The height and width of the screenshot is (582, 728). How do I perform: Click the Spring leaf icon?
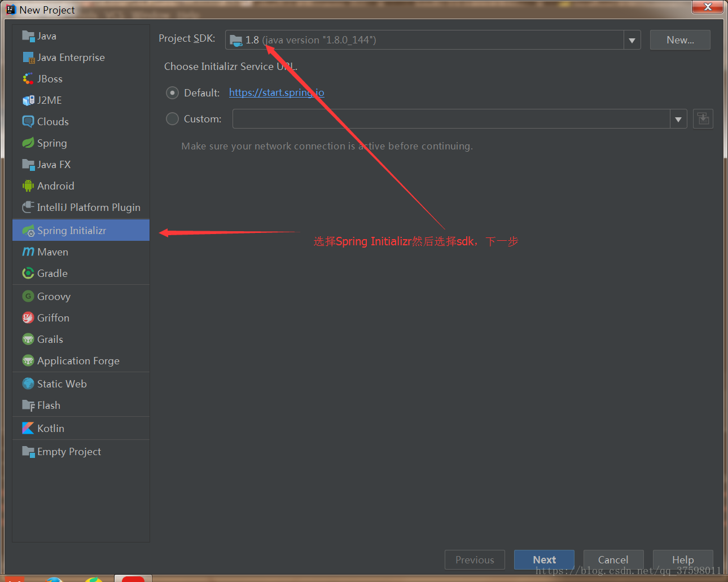28,143
